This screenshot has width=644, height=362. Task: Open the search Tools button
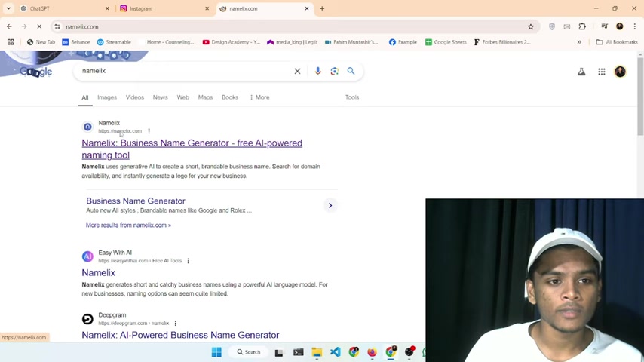352,97
